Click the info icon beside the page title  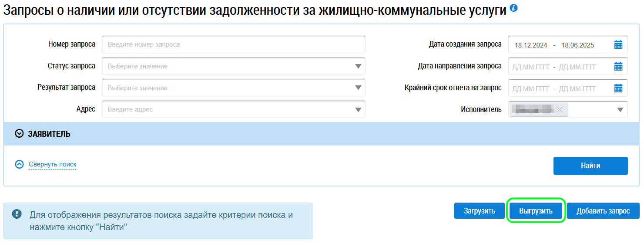coord(514,8)
